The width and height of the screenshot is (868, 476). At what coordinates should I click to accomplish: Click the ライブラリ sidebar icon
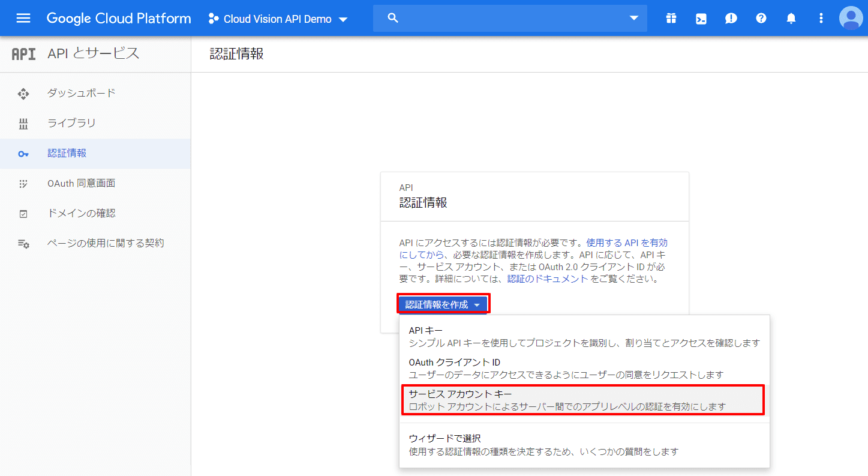(23, 123)
